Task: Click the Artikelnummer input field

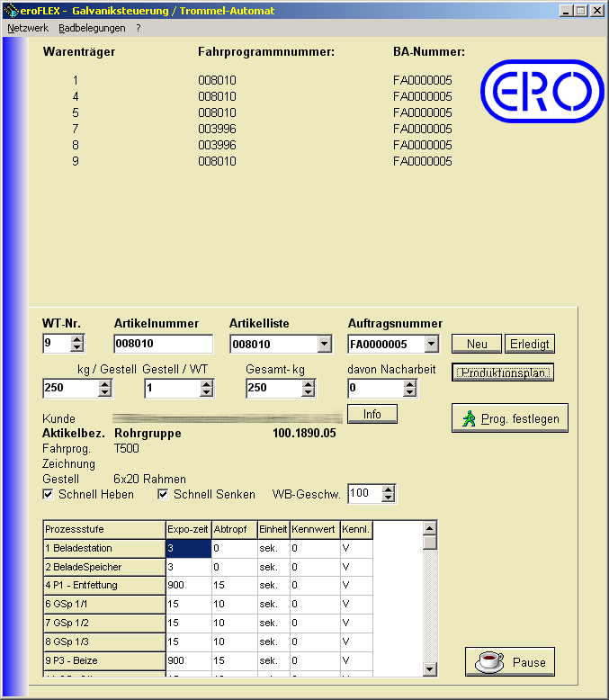Action: point(163,344)
